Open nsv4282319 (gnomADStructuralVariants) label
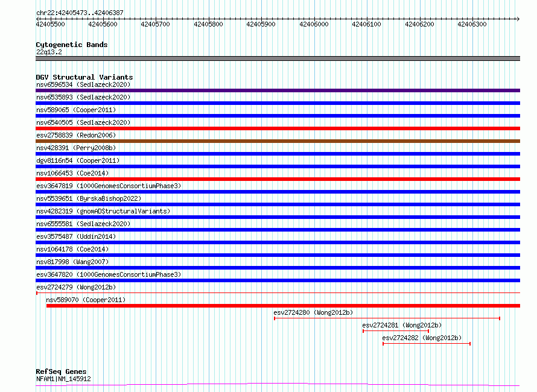The width and height of the screenshot is (537, 392). click(x=103, y=211)
